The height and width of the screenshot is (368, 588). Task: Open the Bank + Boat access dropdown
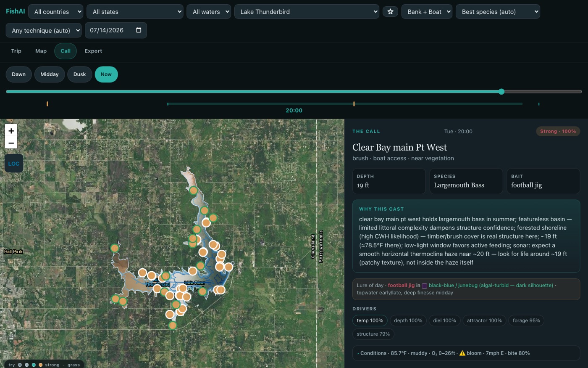pos(427,12)
